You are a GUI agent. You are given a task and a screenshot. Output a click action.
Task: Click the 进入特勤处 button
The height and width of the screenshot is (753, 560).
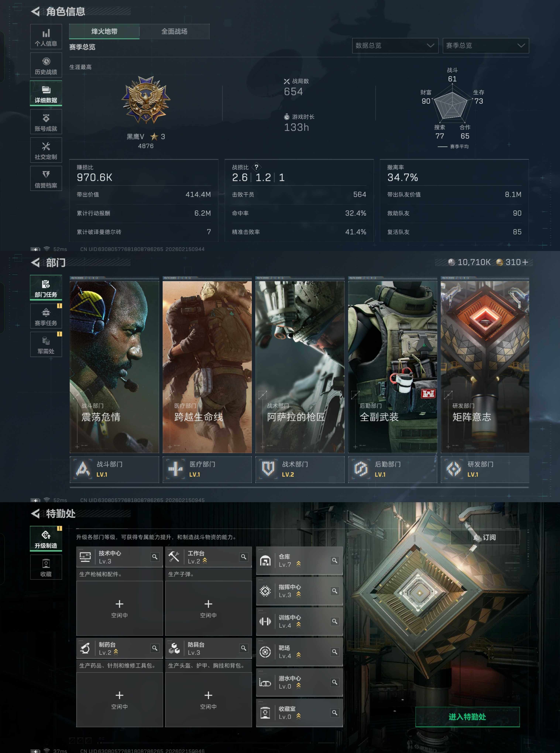coord(467,717)
